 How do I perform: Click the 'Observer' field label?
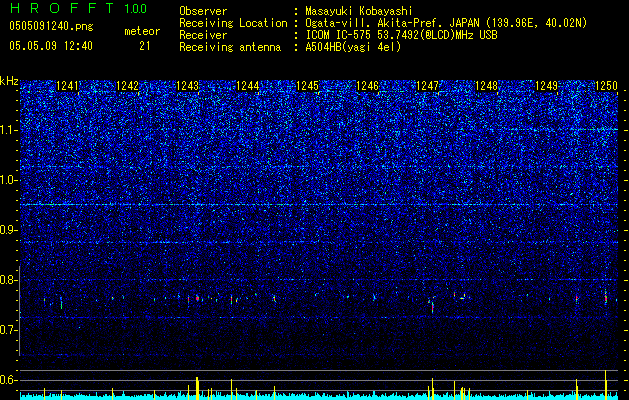click(203, 11)
